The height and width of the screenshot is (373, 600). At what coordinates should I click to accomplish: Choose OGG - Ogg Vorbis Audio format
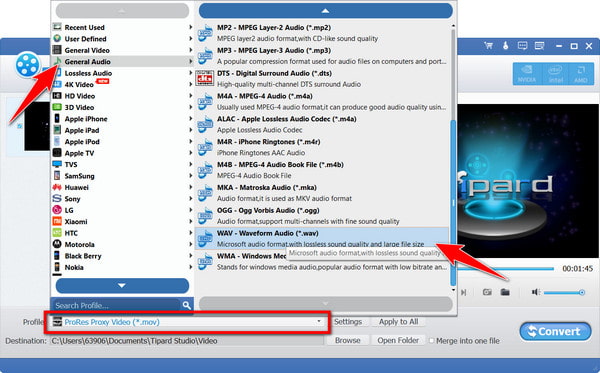322,216
